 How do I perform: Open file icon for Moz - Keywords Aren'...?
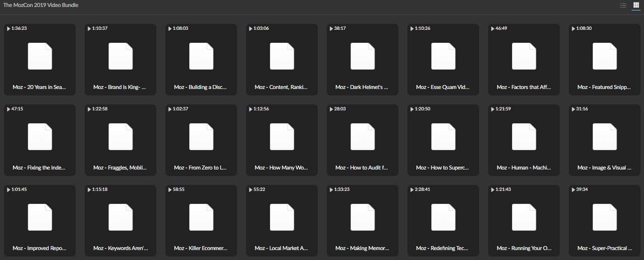click(121, 217)
